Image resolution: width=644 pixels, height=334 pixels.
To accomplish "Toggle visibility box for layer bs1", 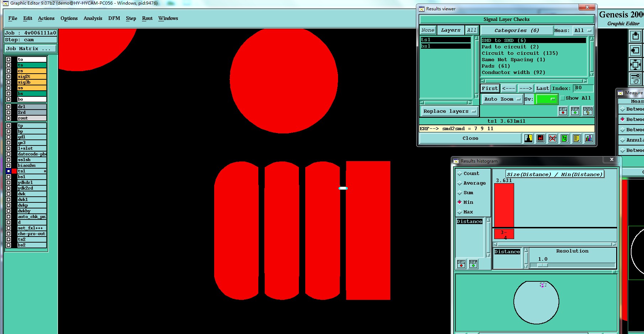I will 9,177.
